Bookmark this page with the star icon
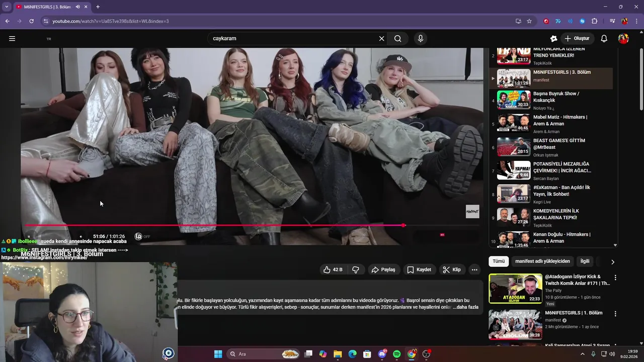The width and height of the screenshot is (644, 362). 529,21
